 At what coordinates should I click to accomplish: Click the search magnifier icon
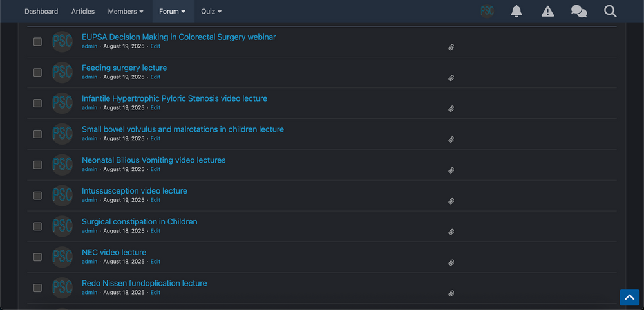(x=611, y=11)
